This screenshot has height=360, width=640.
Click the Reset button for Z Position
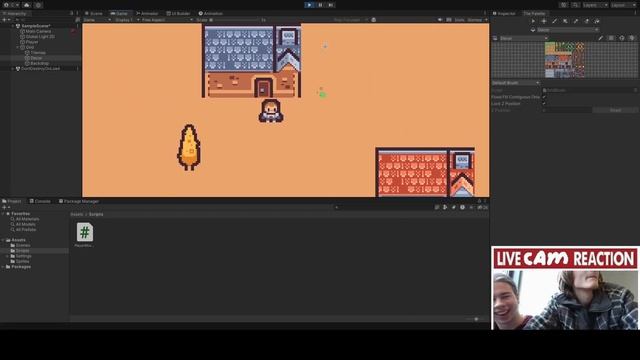point(615,110)
